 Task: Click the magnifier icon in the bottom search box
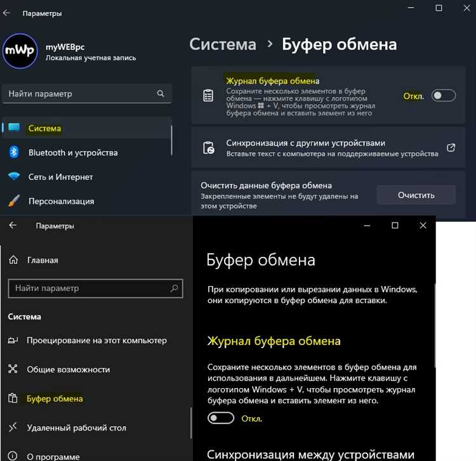click(174, 288)
